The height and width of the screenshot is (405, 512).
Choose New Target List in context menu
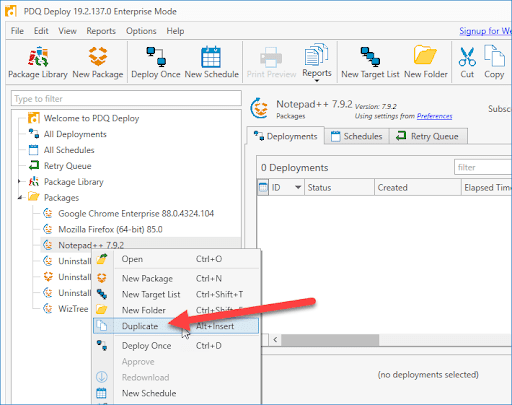pos(176,294)
